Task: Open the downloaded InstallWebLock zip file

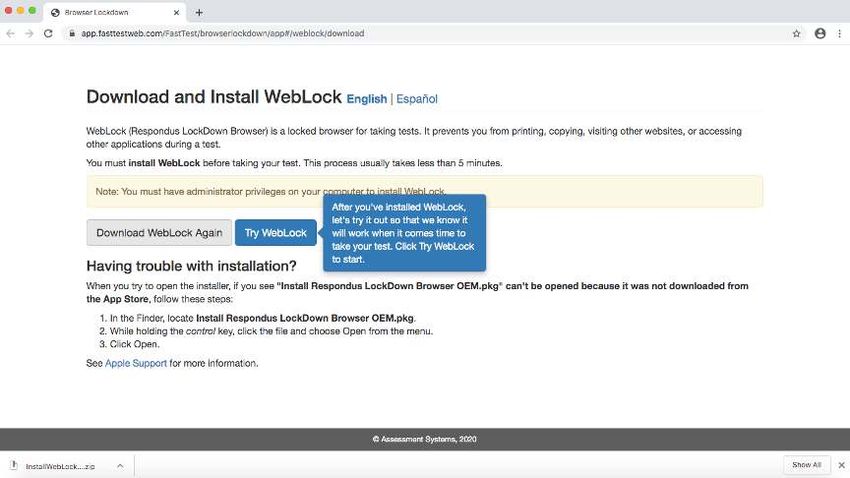Action: point(60,466)
